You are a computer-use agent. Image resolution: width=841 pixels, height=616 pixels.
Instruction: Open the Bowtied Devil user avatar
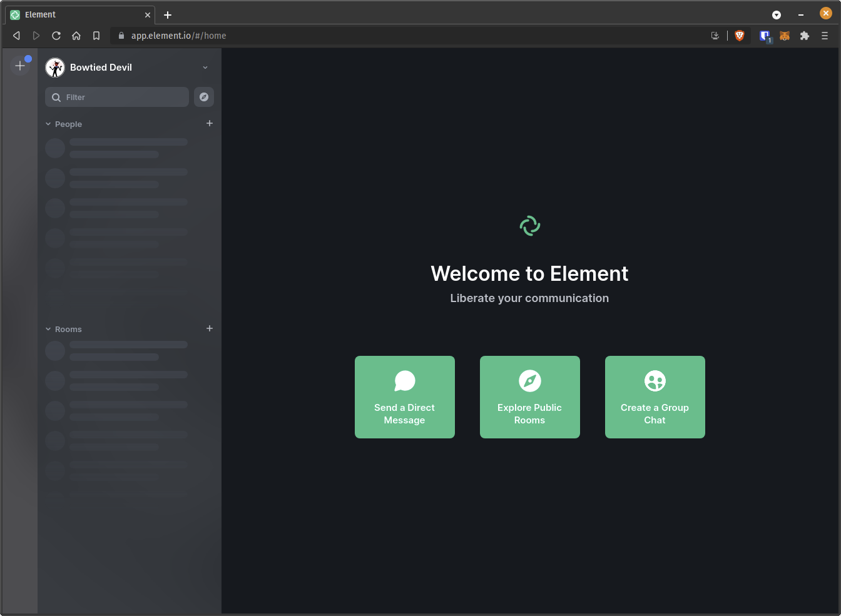click(x=55, y=68)
